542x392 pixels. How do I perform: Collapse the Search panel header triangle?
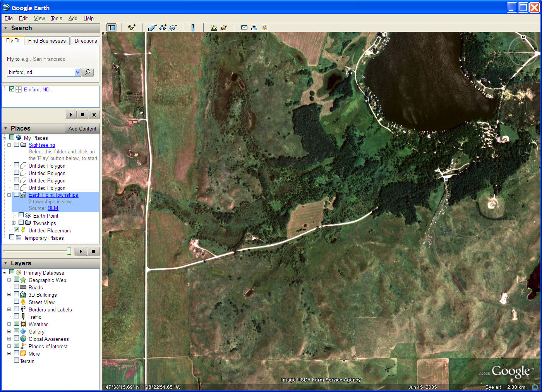[x=5, y=28]
